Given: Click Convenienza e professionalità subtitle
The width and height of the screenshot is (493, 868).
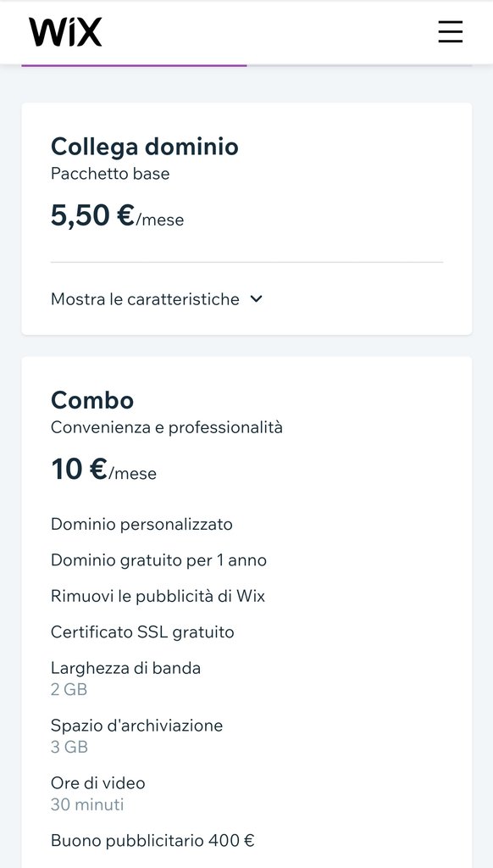Looking at the screenshot, I should coord(167,427).
